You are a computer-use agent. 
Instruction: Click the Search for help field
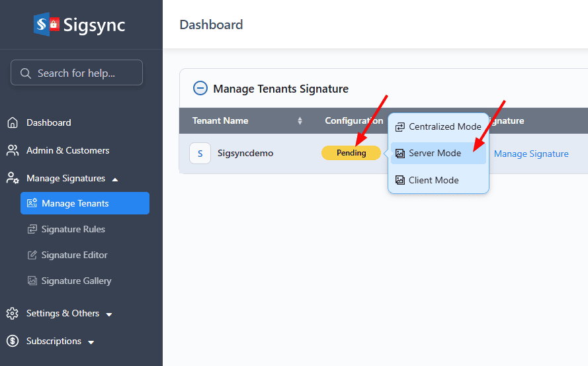click(77, 73)
